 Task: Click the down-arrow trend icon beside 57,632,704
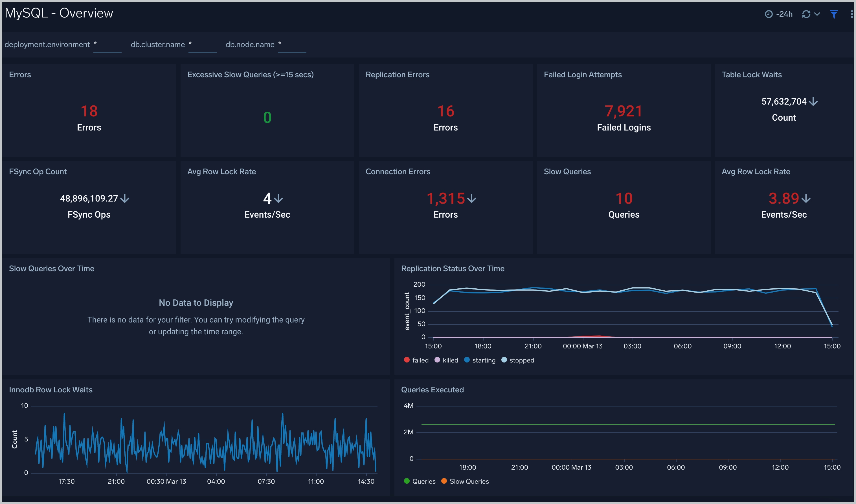pos(813,101)
